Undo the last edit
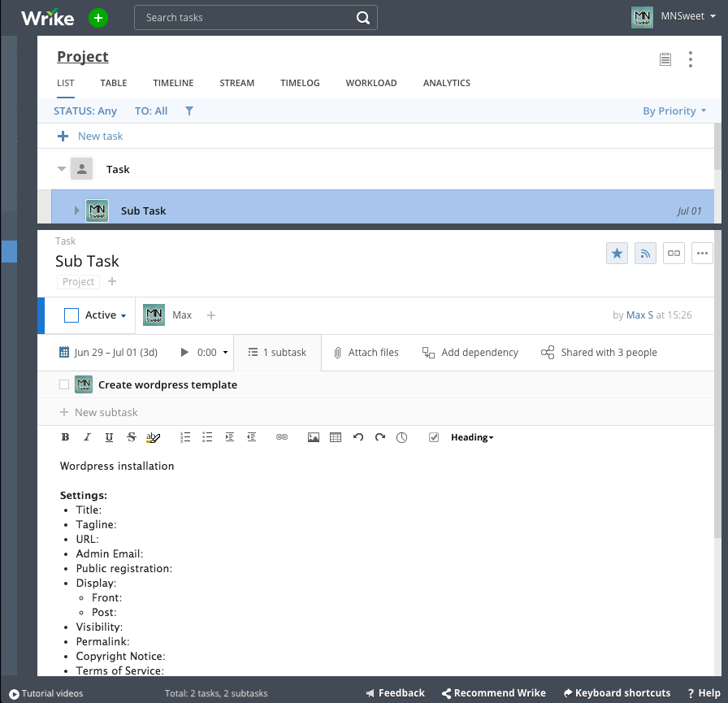The image size is (728, 703). tap(358, 437)
